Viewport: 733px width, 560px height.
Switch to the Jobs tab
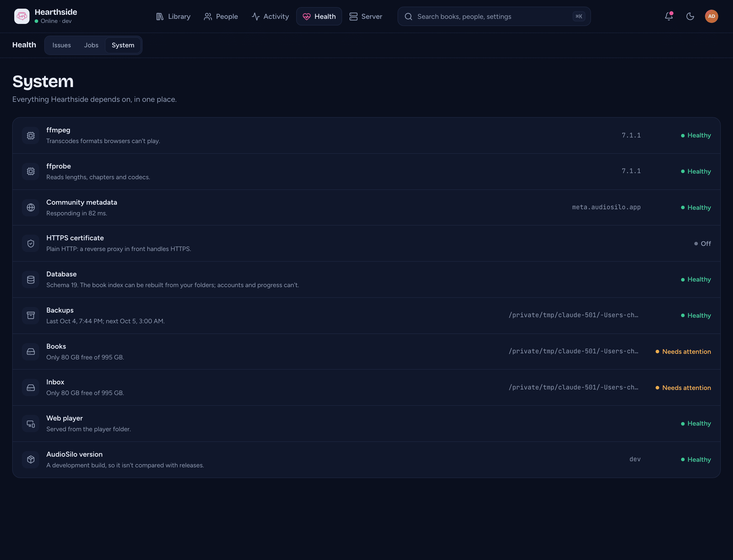tap(91, 45)
